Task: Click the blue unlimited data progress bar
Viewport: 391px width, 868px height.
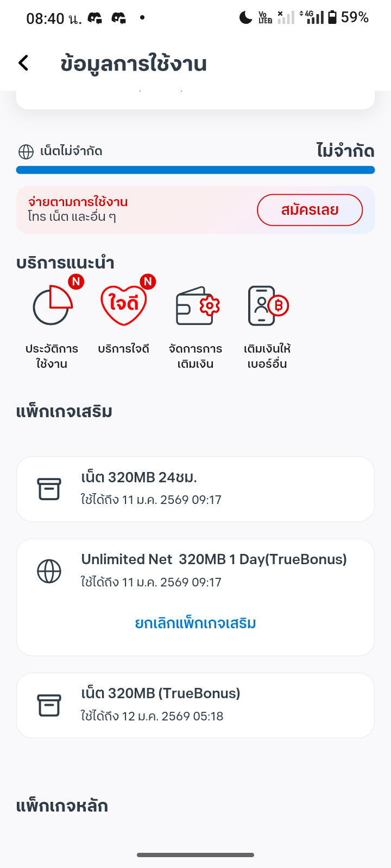Action: tap(195, 170)
